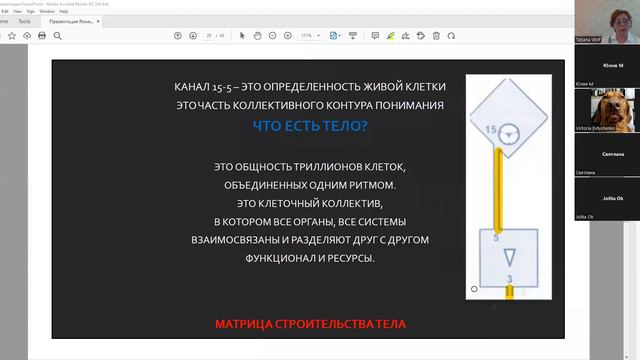640x360 pixels.
Task: Select the Jolita Ok participant tile
Action: pos(607,199)
